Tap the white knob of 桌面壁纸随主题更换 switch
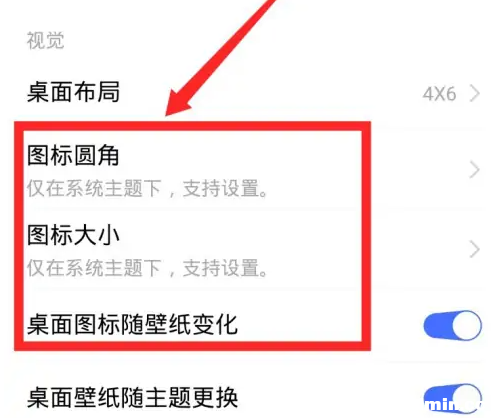The width and height of the screenshot is (491, 418). coord(466,398)
